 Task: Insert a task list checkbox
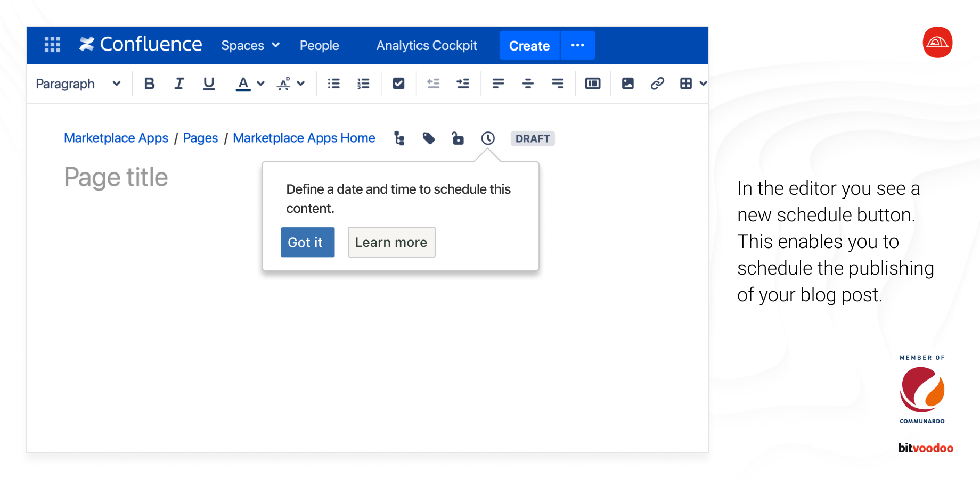point(398,84)
